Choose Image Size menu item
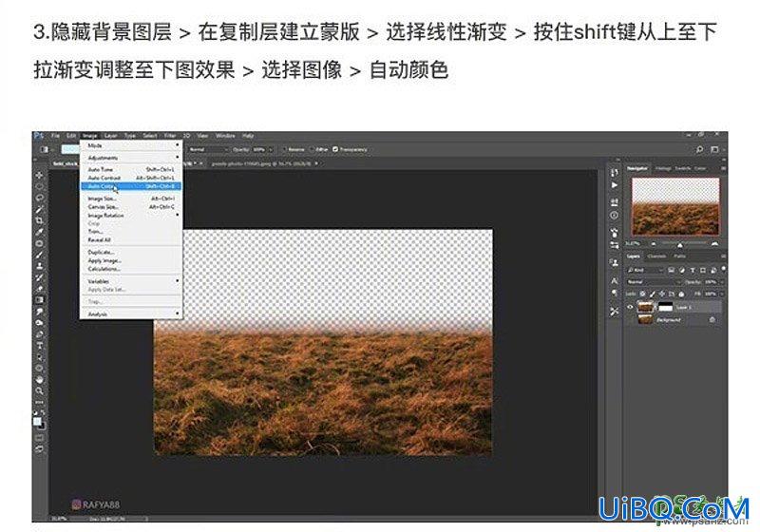This screenshot has width=760, height=532. click(131, 199)
